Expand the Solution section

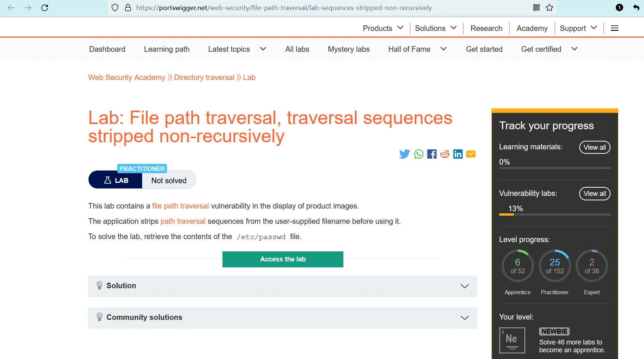tap(283, 286)
